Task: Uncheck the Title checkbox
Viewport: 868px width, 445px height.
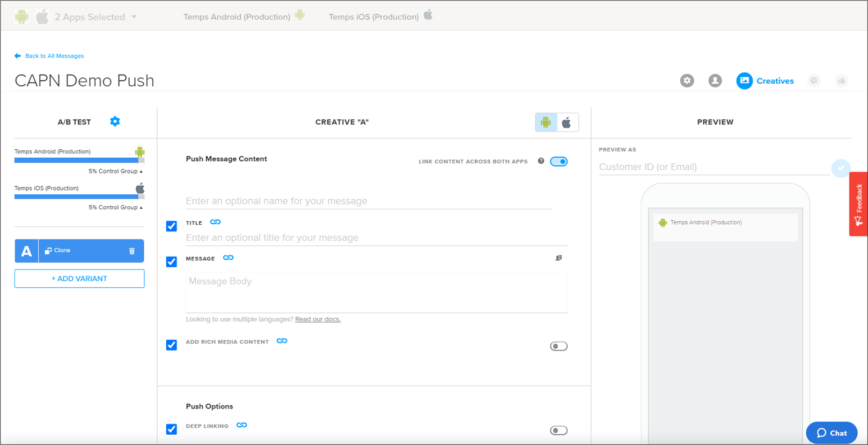Action: click(x=172, y=226)
